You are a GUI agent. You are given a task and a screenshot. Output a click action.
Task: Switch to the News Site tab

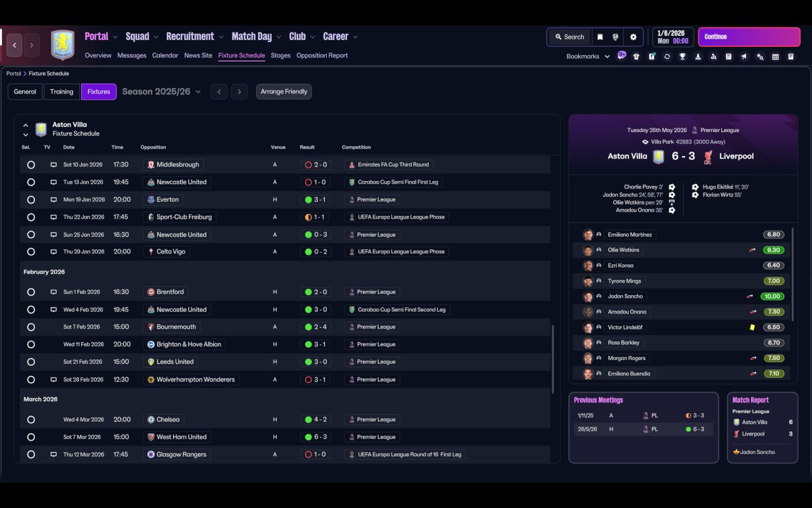pyautogui.click(x=198, y=55)
